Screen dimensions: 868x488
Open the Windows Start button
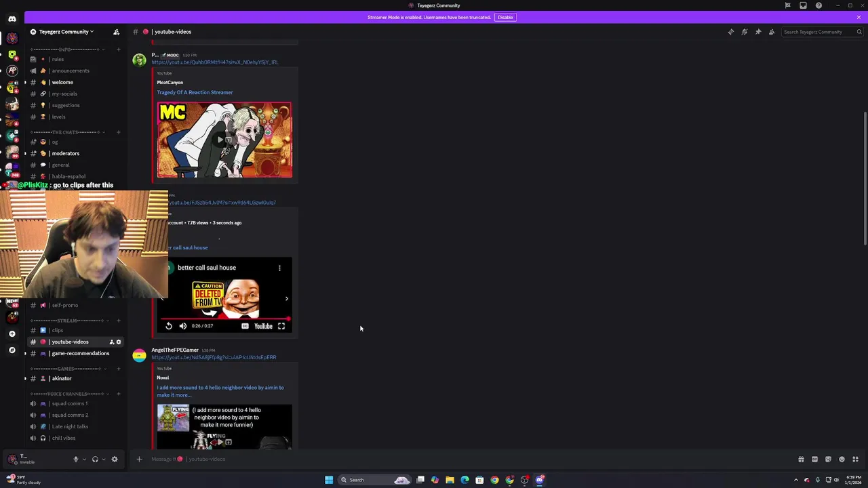tap(329, 480)
